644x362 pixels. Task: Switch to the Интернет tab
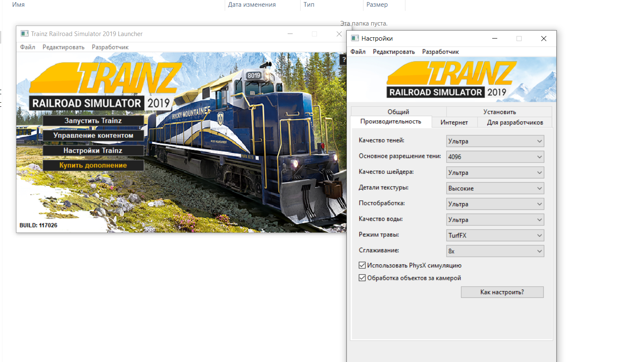454,122
